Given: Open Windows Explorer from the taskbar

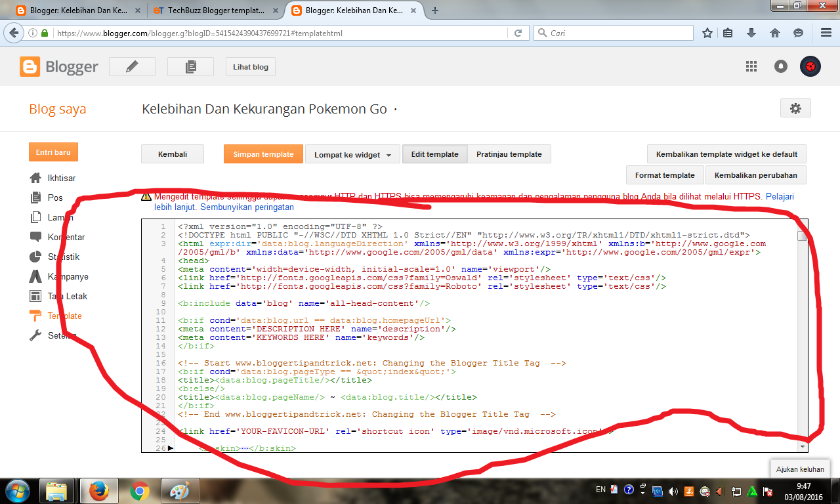Looking at the screenshot, I should pos(57,491).
